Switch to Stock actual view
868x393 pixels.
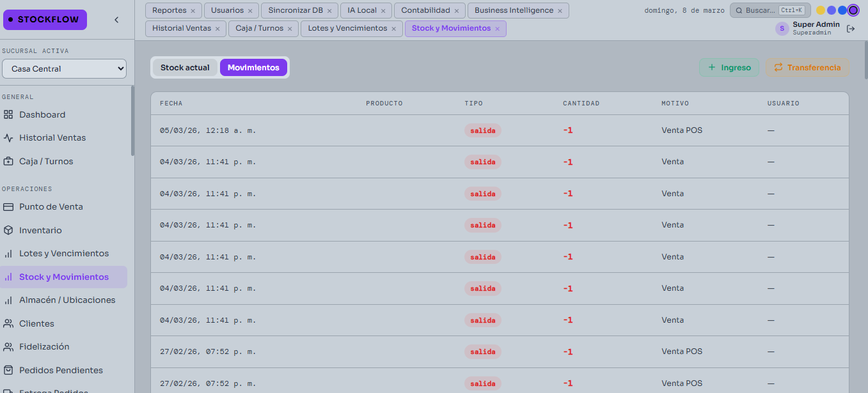point(185,68)
